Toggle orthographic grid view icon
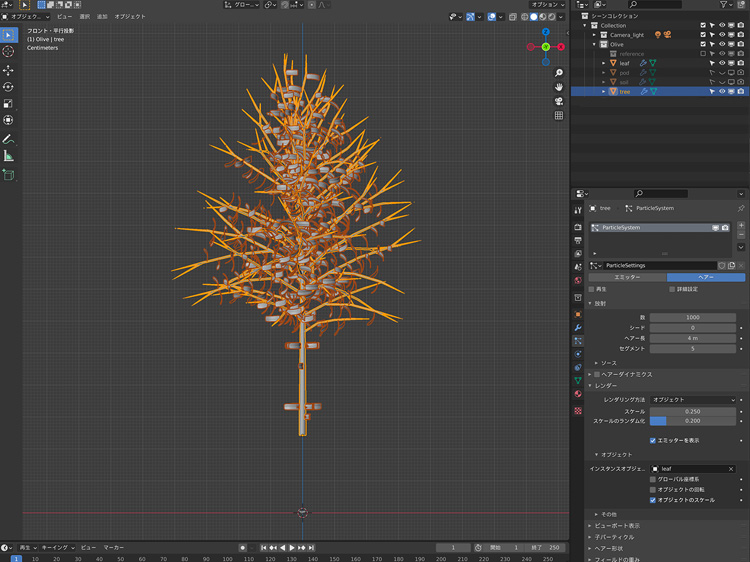 [559, 115]
